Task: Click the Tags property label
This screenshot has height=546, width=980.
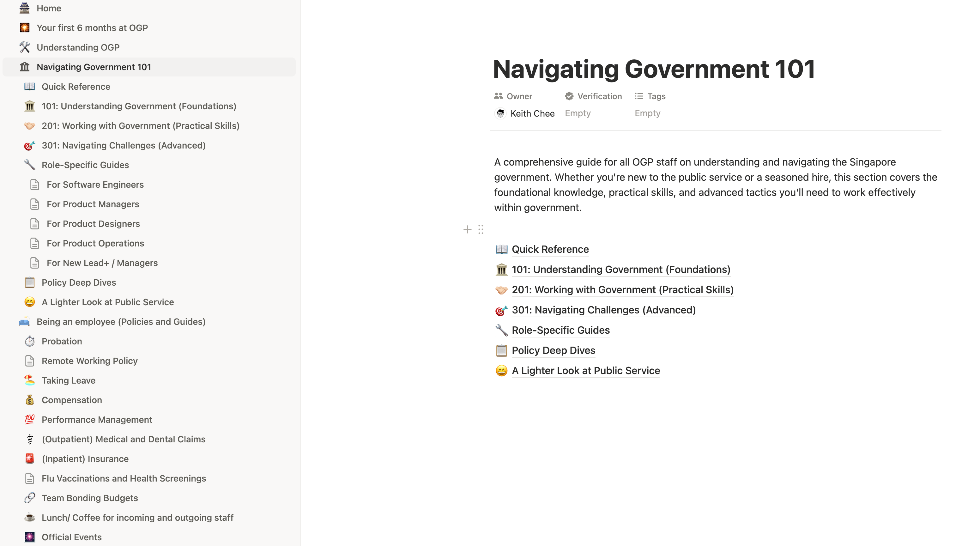Action: coord(656,96)
